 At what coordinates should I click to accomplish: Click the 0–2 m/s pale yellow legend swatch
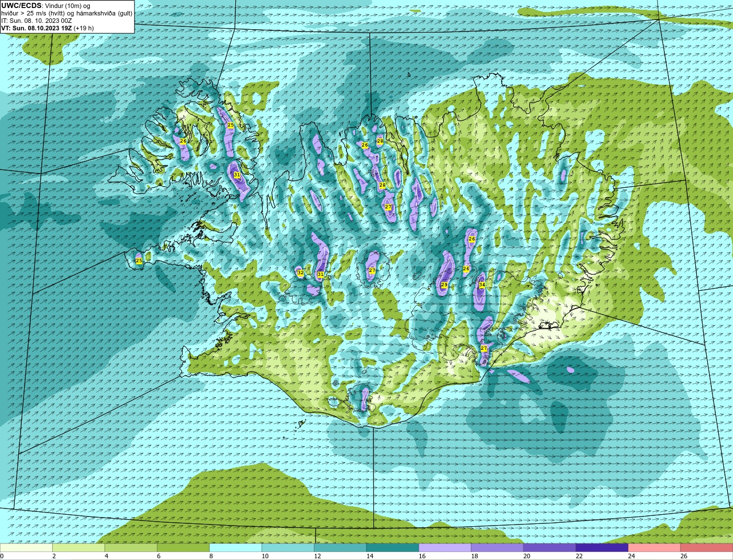coord(26,548)
